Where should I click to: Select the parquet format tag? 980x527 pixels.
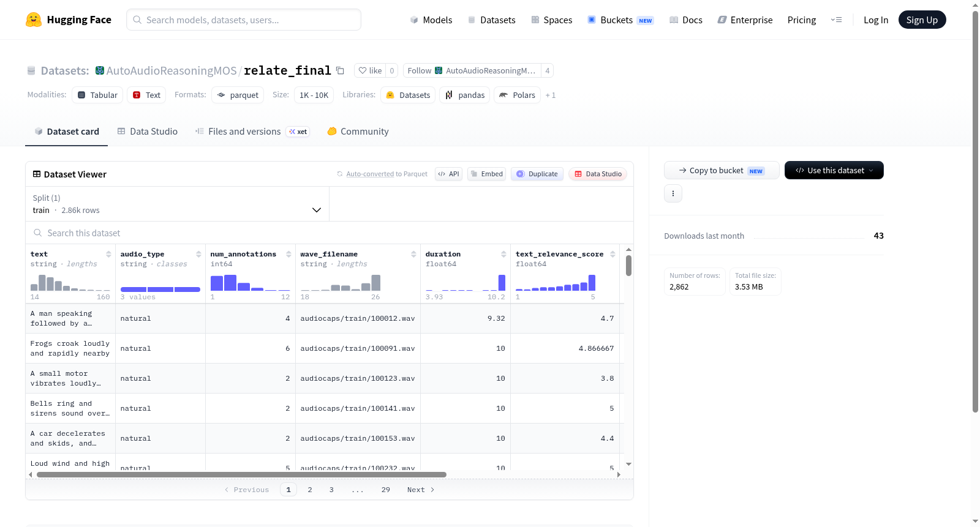[x=238, y=95]
